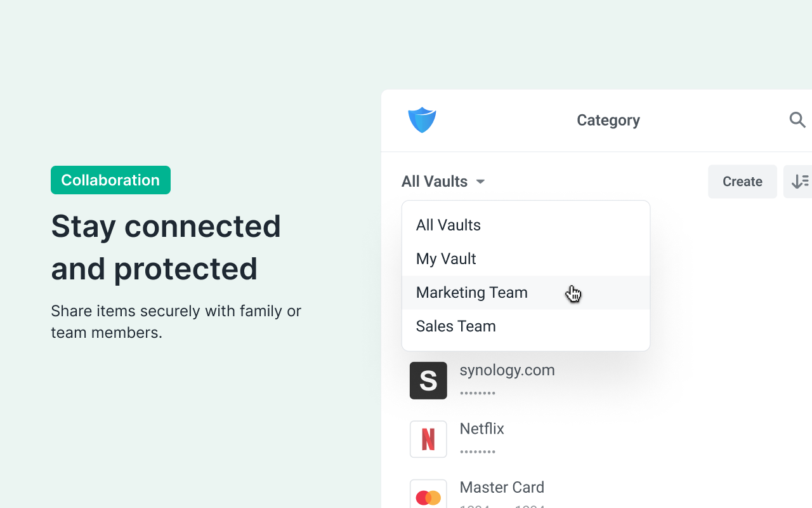Viewport: 812px width, 508px height.
Task: Choose My Vault in the dropdown
Action: click(x=446, y=259)
